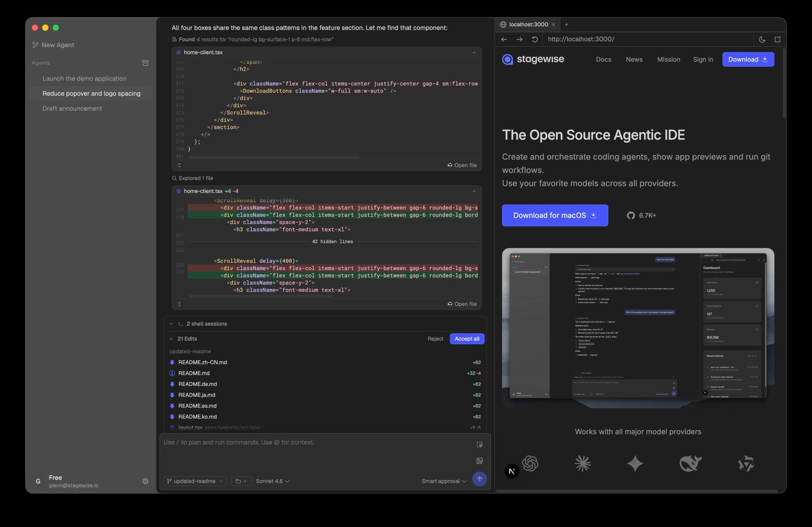The height and width of the screenshot is (527, 812).
Task: Reload the preview page
Action: coord(535,39)
